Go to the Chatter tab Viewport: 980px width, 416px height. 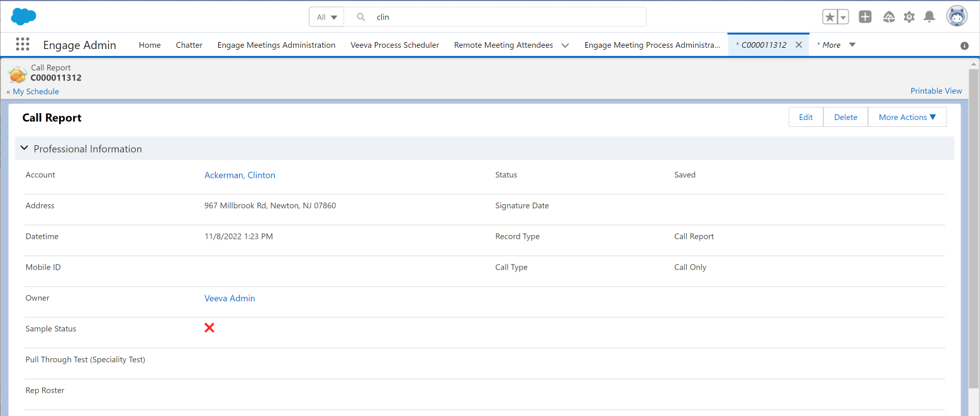(x=189, y=45)
